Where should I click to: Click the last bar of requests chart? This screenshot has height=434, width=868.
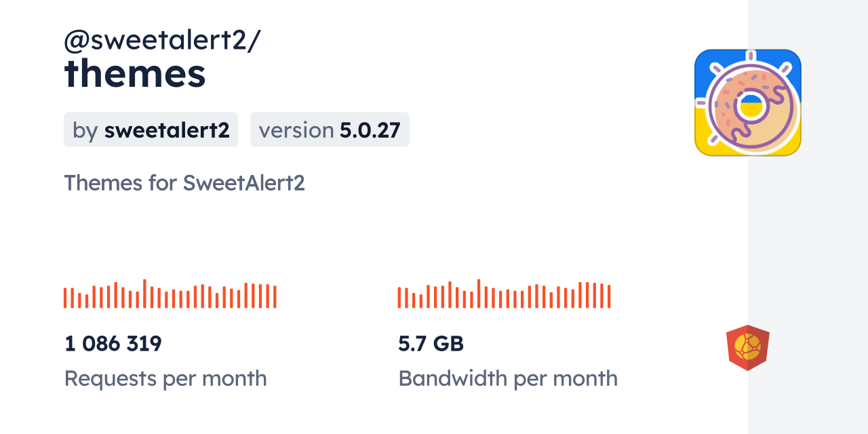click(275, 296)
